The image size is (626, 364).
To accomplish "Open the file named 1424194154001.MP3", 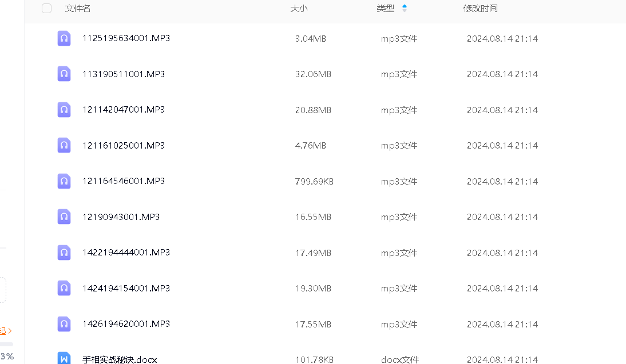I will pos(126,288).
